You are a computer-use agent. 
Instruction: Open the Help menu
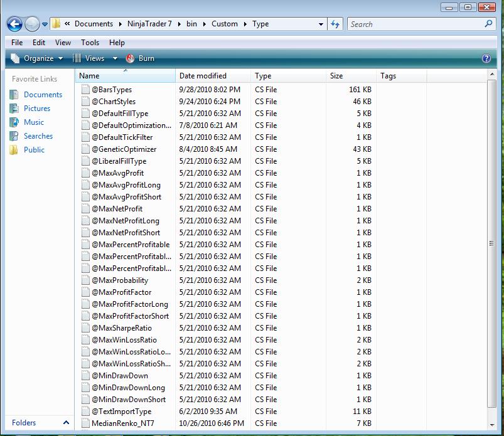(x=117, y=43)
